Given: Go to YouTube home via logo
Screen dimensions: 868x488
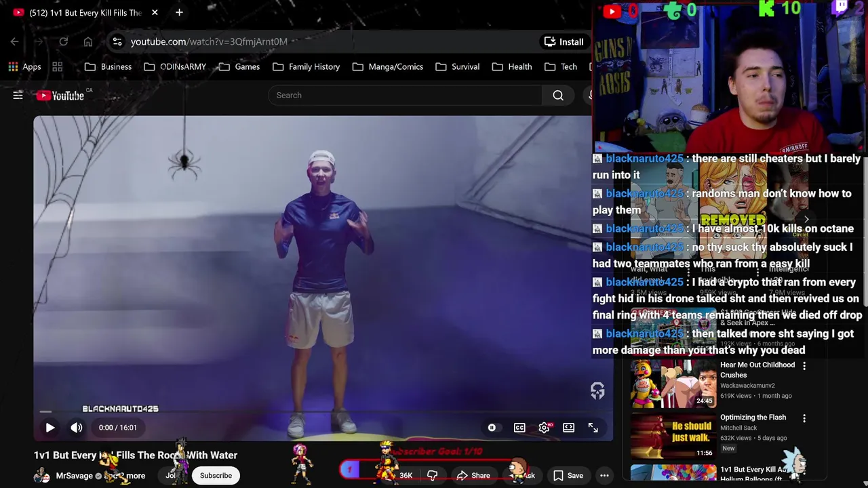Looking at the screenshot, I should [x=61, y=96].
